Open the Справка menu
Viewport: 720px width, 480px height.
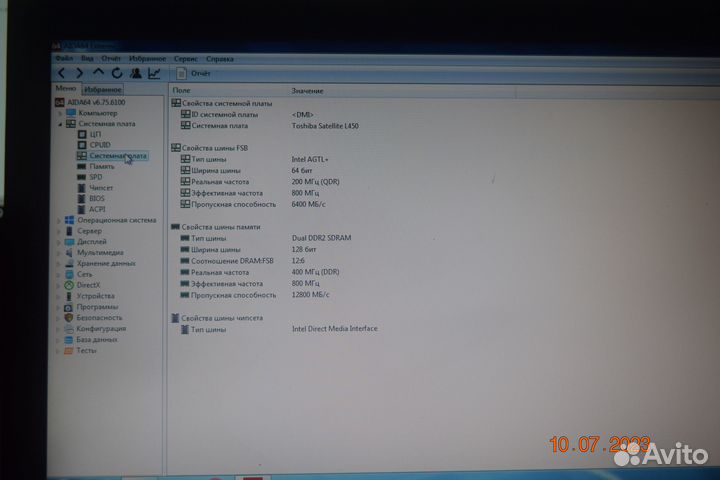pos(220,59)
